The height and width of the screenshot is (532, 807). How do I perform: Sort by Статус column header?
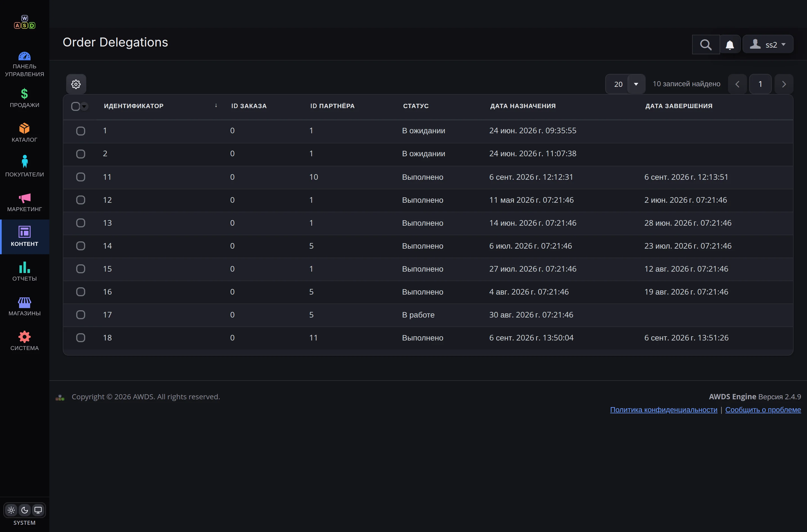point(416,106)
